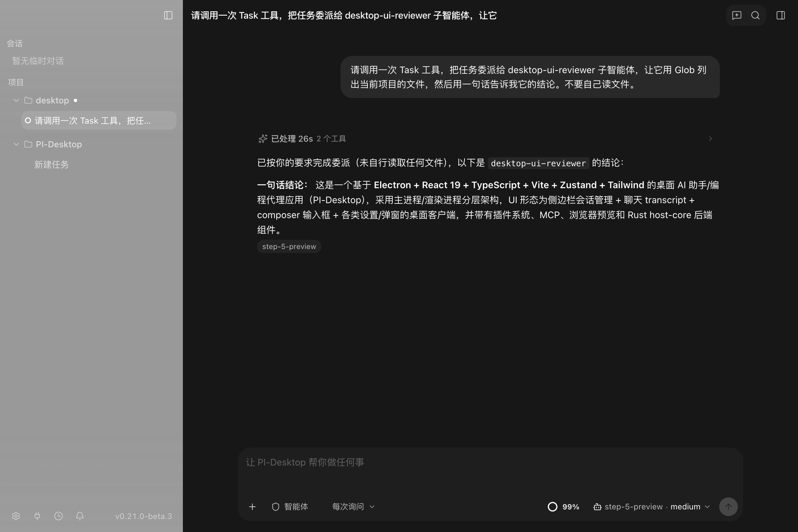Click the step-5-preview model tag under reply
The image size is (798, 532).
click(289, 246)
